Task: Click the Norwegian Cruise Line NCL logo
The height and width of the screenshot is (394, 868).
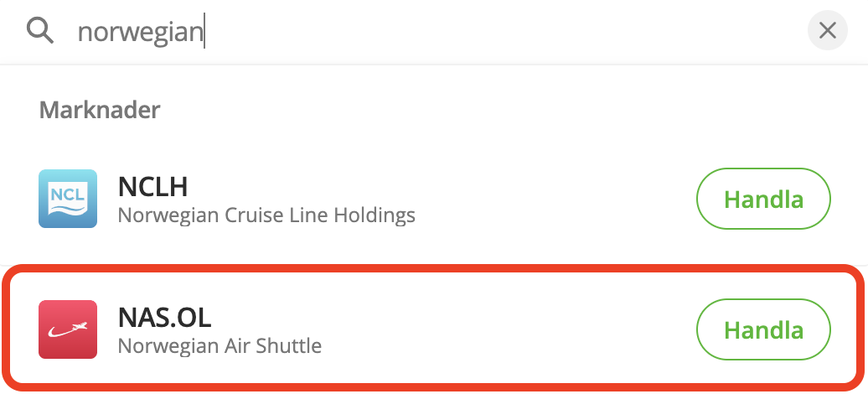Action: (68, 199)
